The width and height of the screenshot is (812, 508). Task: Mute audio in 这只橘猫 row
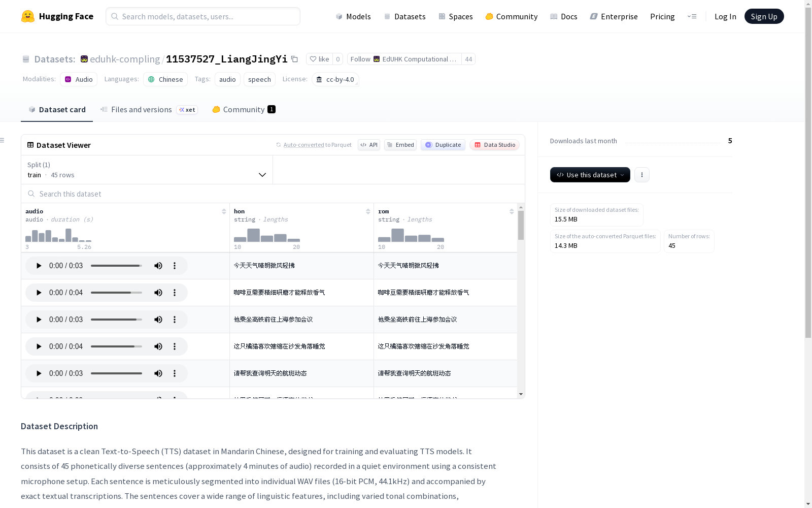click(158, 346)
